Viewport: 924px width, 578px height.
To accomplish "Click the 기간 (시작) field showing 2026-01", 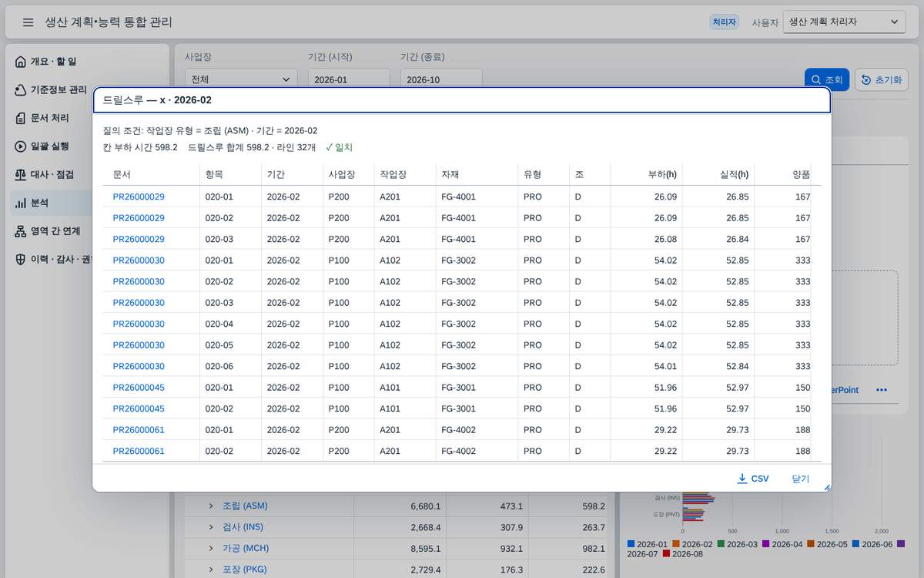I will pos(349,79).
